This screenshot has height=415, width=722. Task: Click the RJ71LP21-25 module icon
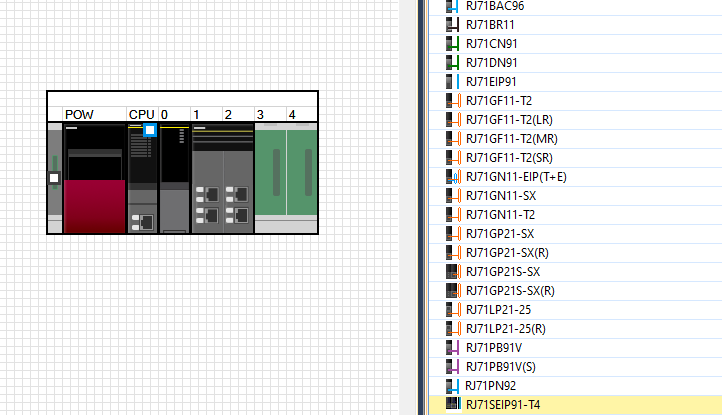(452, 310)
